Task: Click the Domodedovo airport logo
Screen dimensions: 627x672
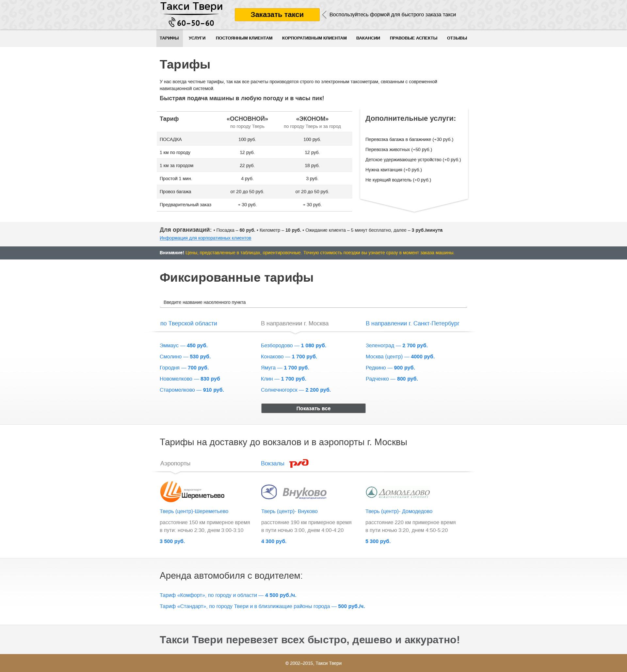Action: coord(398,492)
